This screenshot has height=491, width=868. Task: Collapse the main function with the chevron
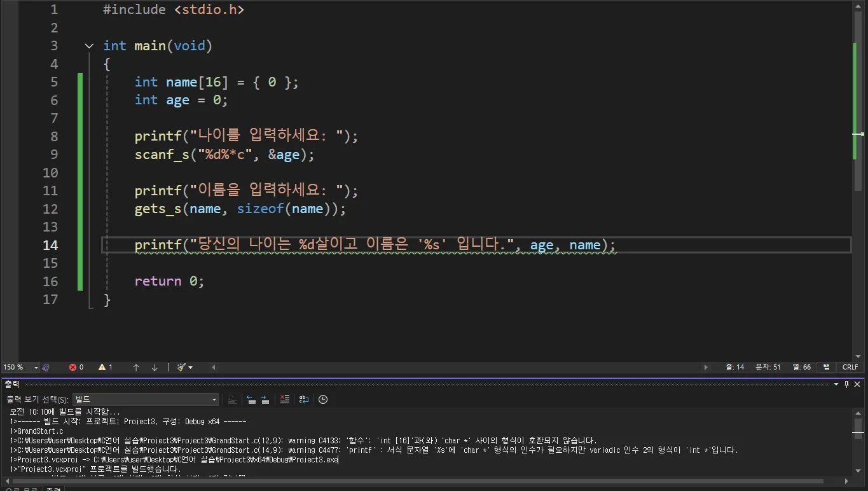pos(89,46)
